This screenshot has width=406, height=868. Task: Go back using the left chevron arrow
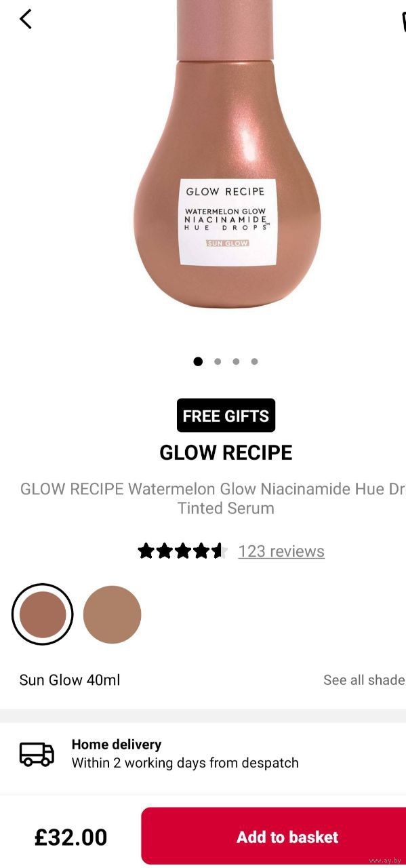coord(25,19)
